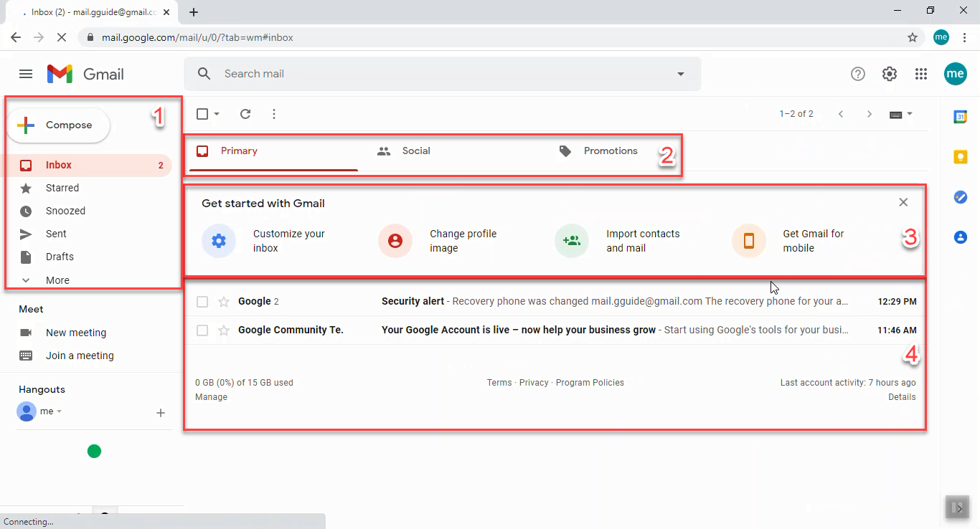
Task: Check the Google security alert email checkbox
Action: point(202,301)
